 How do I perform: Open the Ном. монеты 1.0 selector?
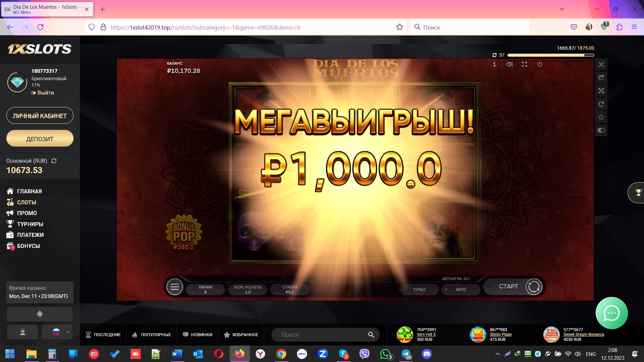(248, 289)
